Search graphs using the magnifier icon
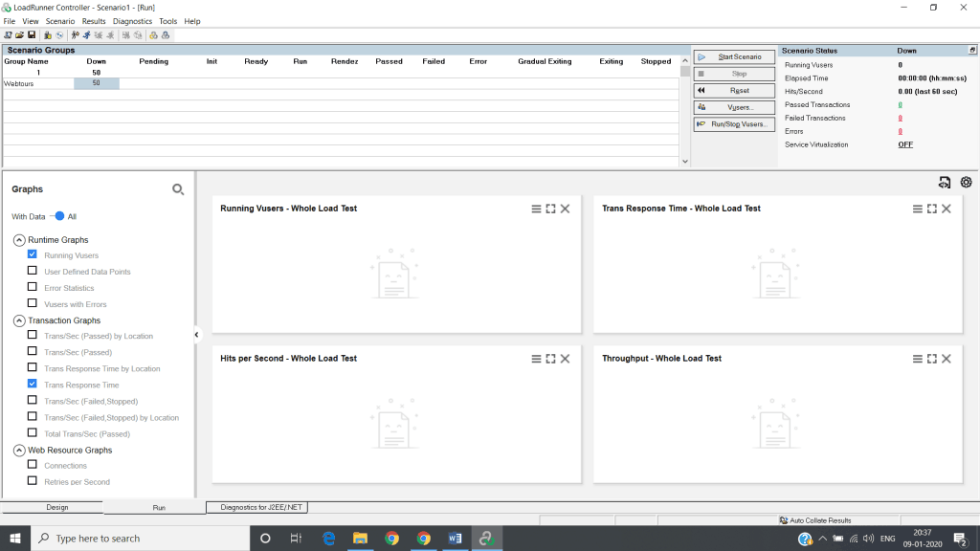This screenshot has width=980, height=551. [178, 189]
